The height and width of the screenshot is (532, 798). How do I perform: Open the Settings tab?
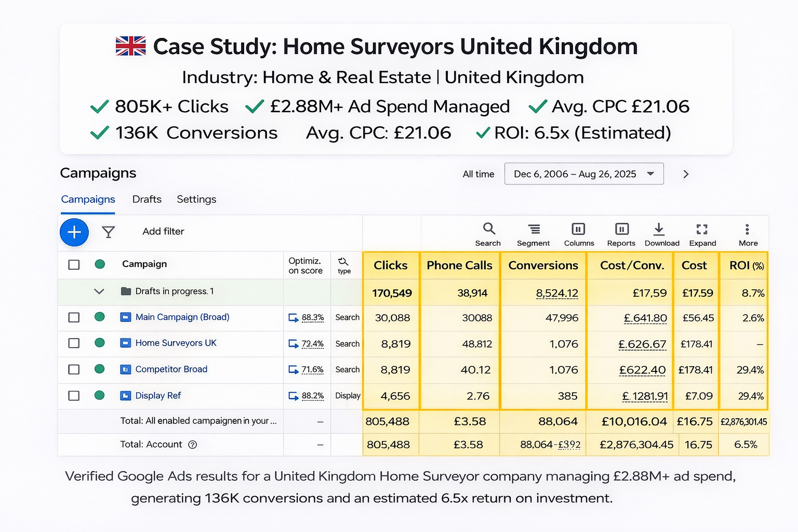pos(196,199)
